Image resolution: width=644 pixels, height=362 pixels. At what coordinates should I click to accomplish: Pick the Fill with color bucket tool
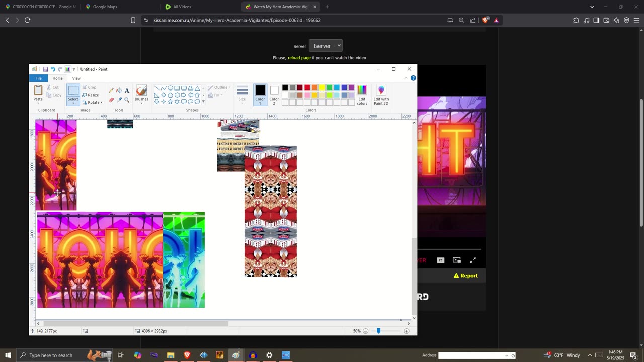(x=119, y=90)
